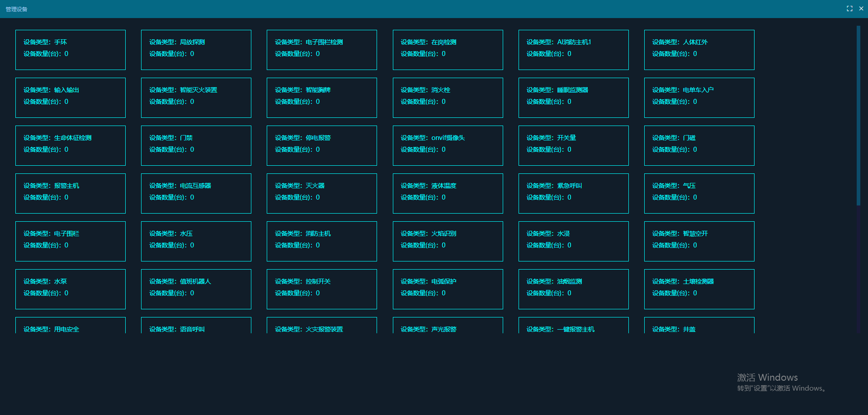Click the 紧急呼叫 device card
Viewport: 868px width, 415px height.
573,193
